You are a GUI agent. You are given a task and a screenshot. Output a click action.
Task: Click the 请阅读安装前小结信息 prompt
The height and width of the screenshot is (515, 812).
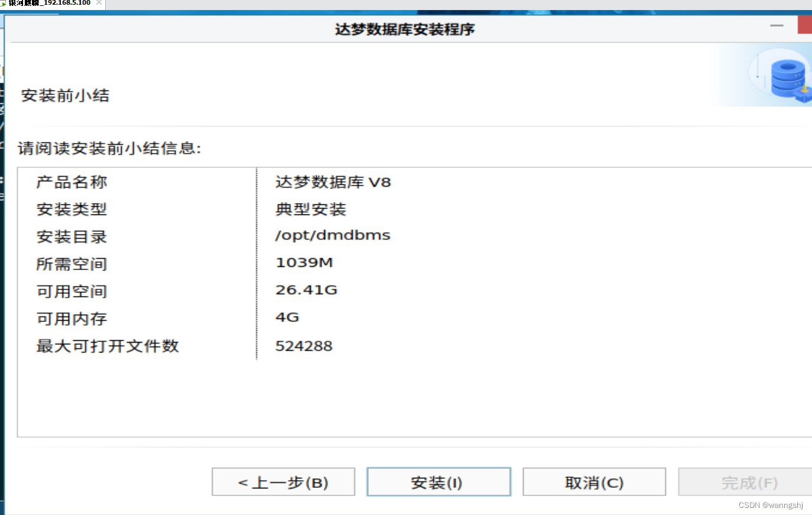[109, 148]
